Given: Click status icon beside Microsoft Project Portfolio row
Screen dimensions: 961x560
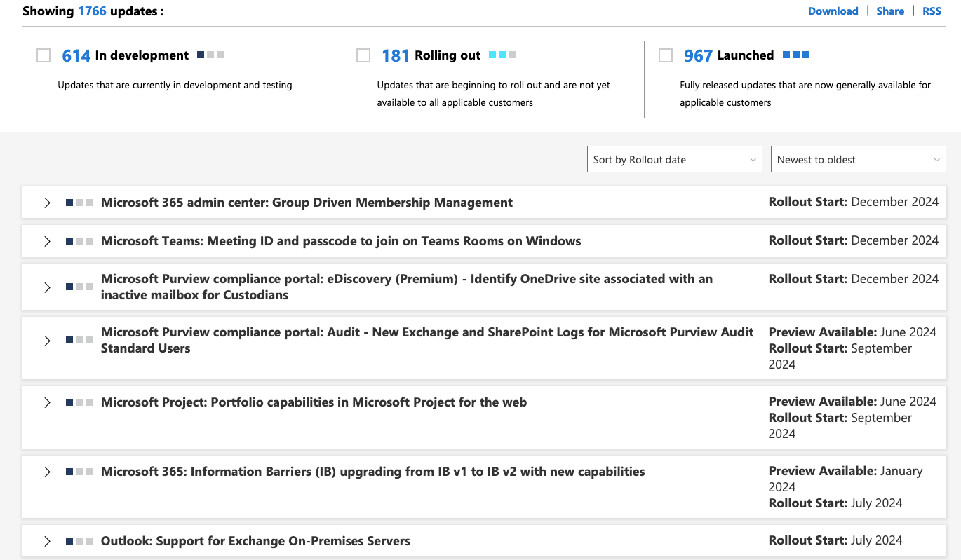Looking at the screenshot, I should click(79, 402).
